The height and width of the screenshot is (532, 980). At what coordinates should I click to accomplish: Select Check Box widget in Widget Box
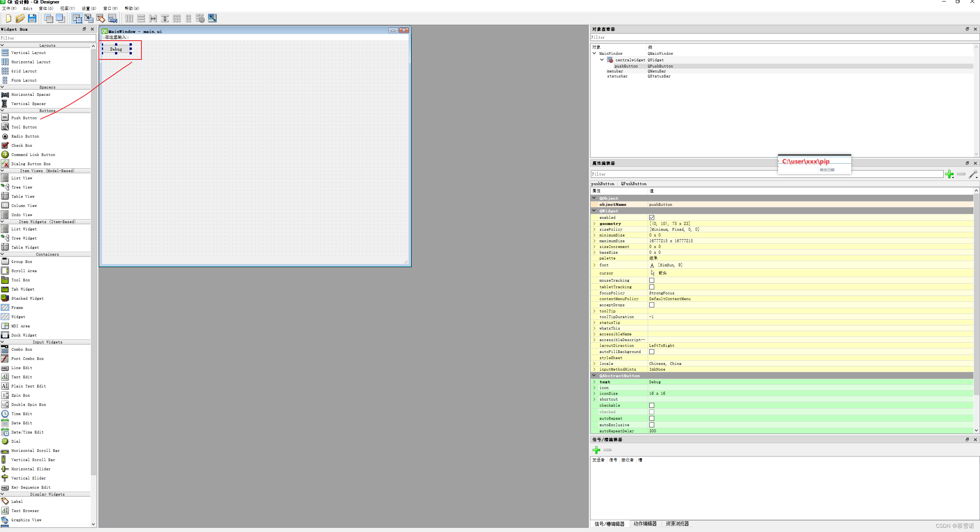click(21, 145)
